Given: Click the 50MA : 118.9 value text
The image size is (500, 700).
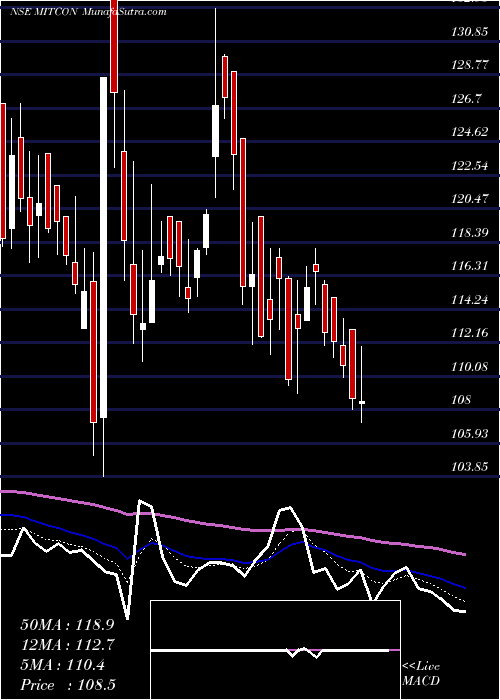Looking at the screenshot, I should pyautogui.click(x=67, y=625).
